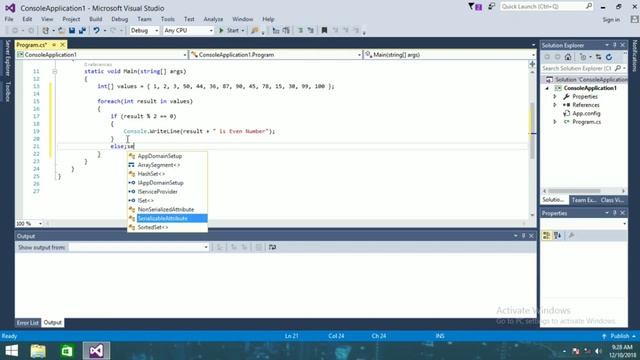Image resolution: width=640 pixels, height=360 pixels.
Task: Expand the Properties node in Solution Explorer
Action: tap(555, 97)
